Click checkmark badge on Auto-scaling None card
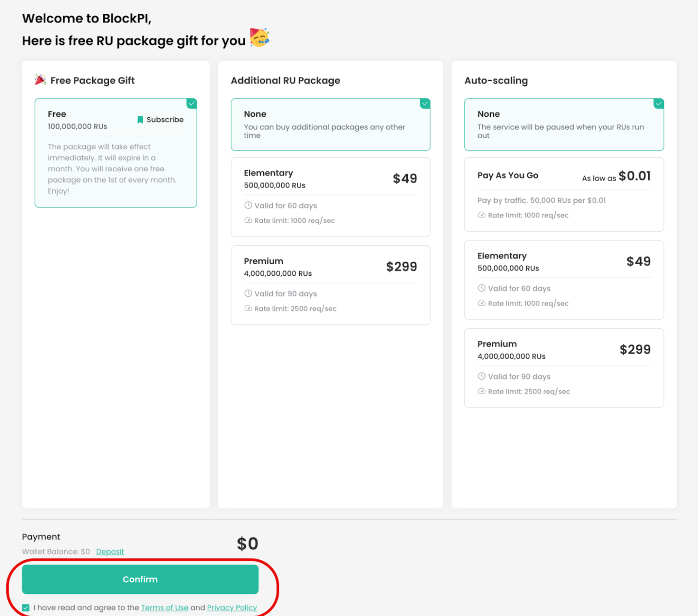Viewport: 698px width, 616px height. tap(659, 104)
